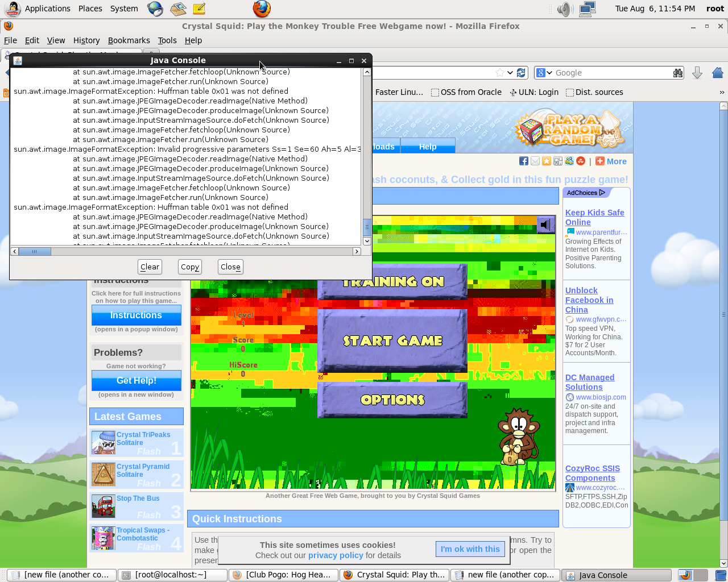The height and width of the screenshot is (582, 728).
Task: Open the Tools menu in Firefox
Action: click(167, 40)
